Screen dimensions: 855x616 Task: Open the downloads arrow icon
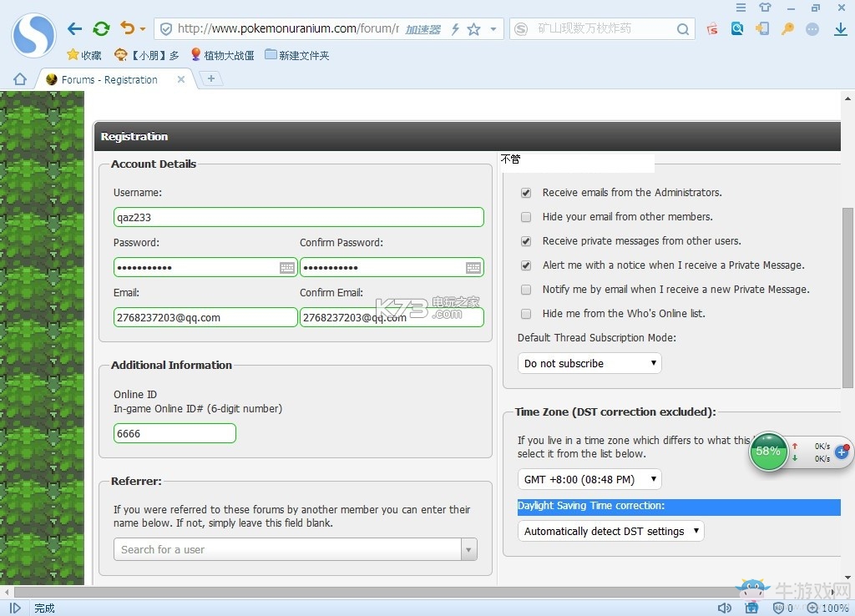point(841,29)
